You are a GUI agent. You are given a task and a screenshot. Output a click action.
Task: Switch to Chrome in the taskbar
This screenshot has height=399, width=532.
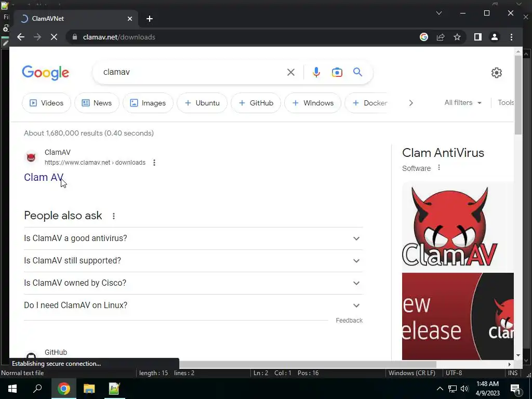[63, 389]
